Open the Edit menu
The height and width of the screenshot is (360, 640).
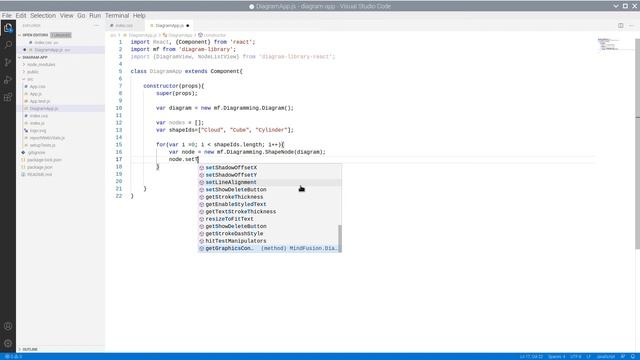coord(21,16)
